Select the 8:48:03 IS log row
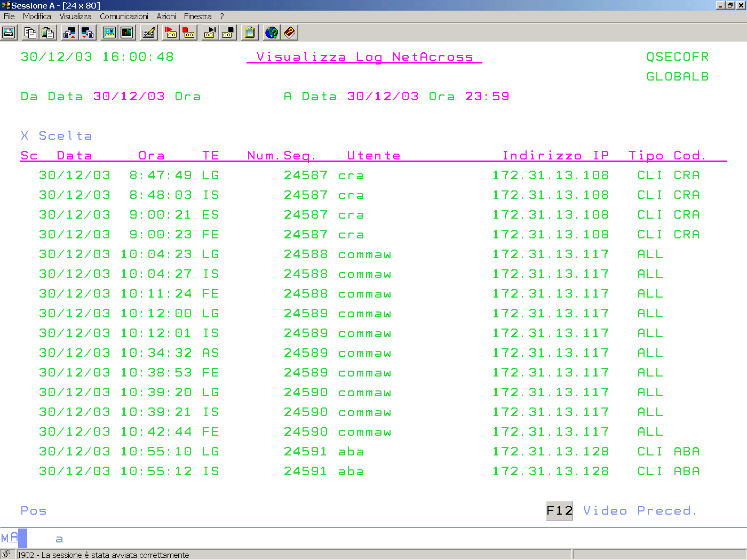 [369, 195]
